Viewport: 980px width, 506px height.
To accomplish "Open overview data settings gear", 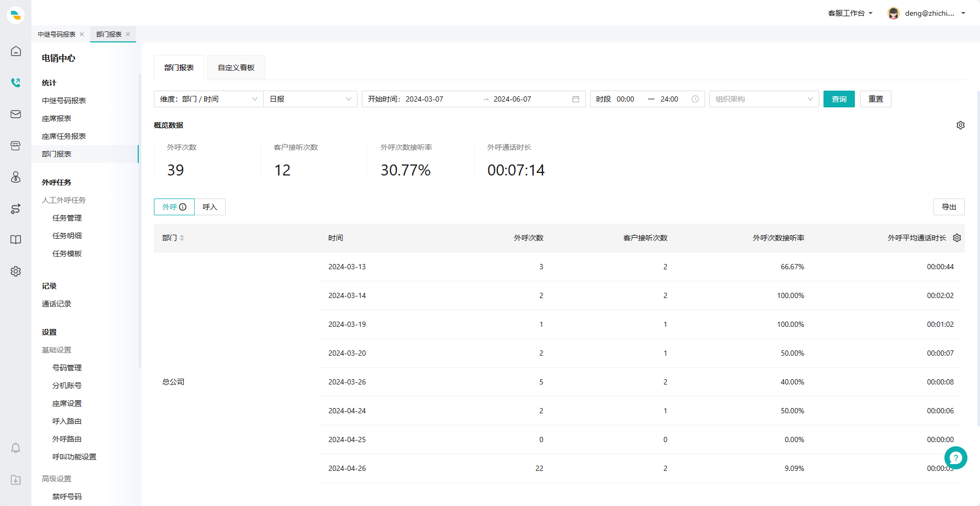I will tap(961, 125).
